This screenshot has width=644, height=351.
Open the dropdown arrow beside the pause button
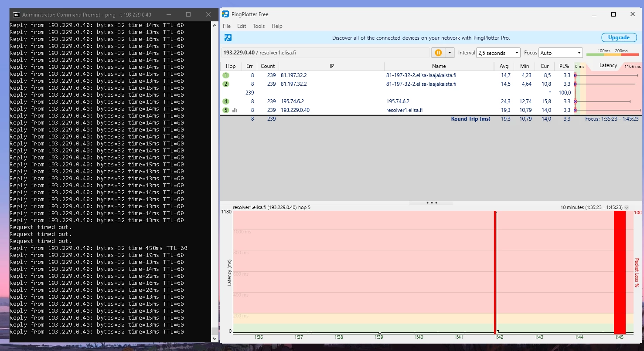(450, 53)
